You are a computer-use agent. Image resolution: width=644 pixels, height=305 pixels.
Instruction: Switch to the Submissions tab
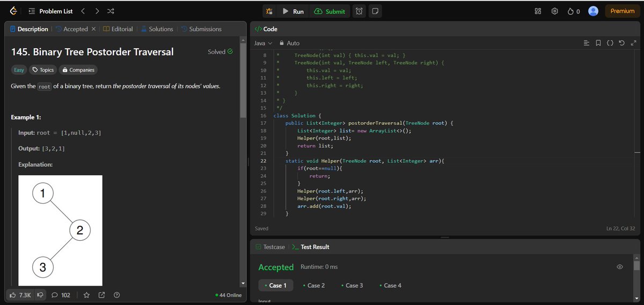click(201, 29)
